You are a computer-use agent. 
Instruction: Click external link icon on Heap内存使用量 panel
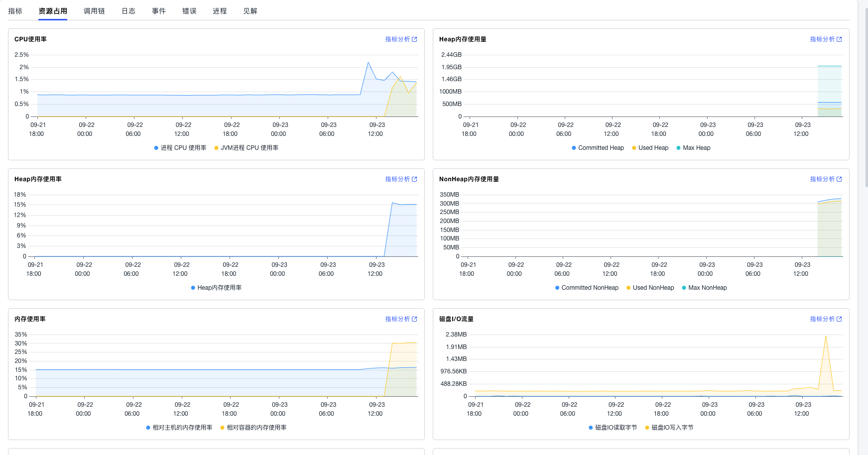coord(839,39)
